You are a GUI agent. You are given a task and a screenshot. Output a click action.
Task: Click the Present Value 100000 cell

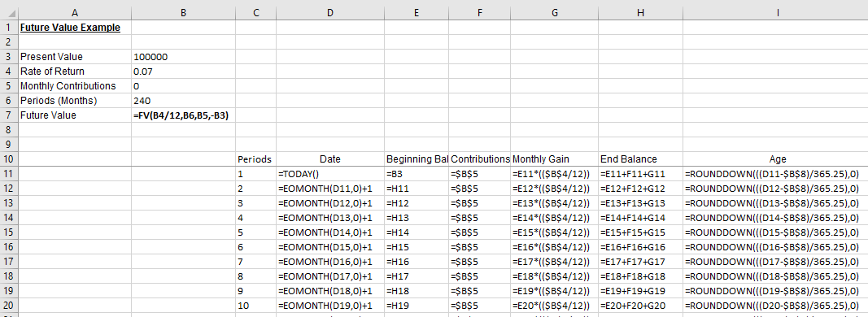point(183,56)
